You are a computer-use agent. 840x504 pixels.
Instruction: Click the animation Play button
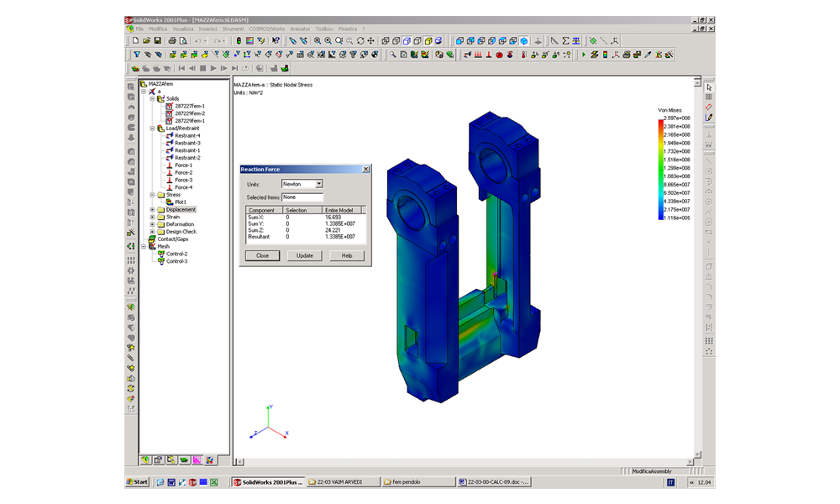213,69
